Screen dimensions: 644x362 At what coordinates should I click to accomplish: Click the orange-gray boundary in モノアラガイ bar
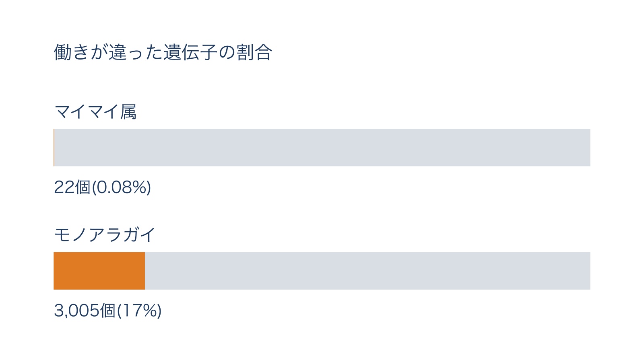pyautogui.click(x=145, y=271)
